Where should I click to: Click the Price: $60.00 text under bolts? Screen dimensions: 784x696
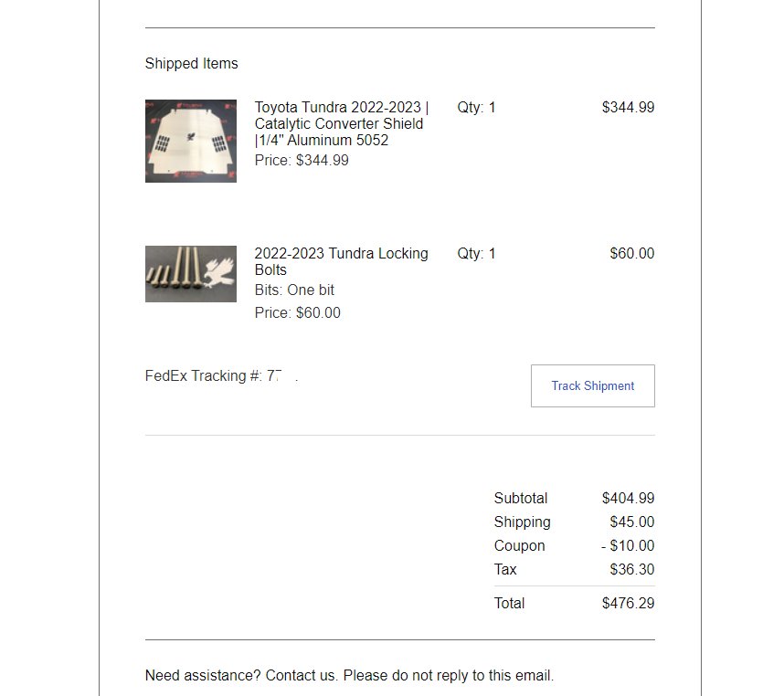[298, 312]
